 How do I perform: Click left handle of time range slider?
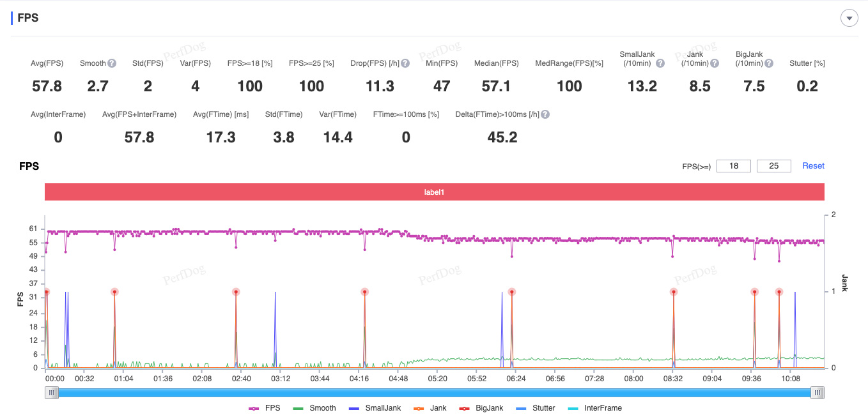[51, 393]
